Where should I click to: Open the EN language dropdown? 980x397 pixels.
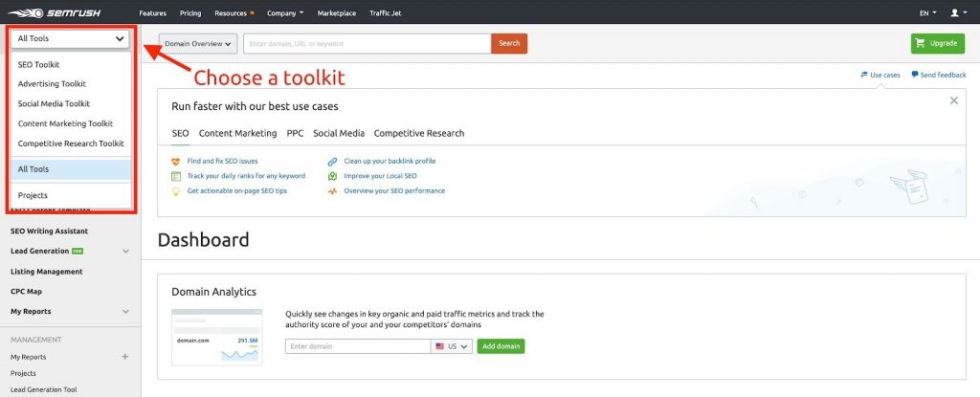tap(928, 12)
